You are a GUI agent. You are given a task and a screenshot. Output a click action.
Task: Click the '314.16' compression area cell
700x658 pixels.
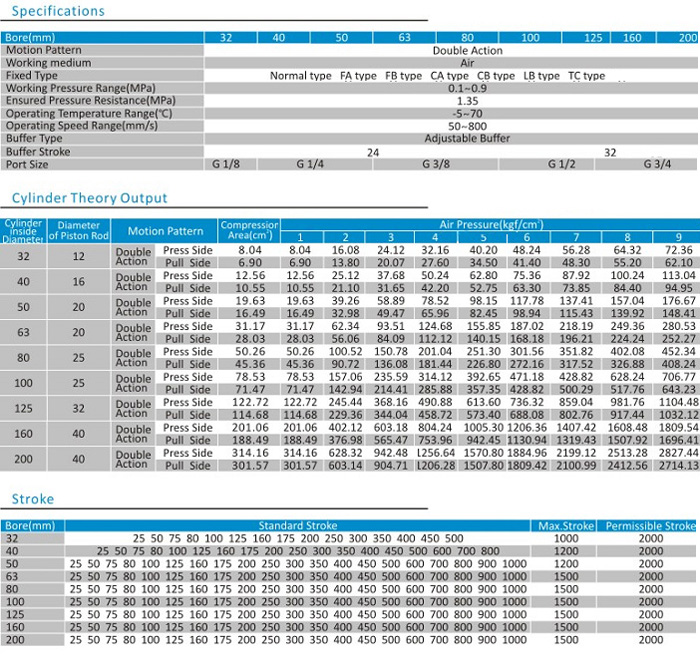250,453
